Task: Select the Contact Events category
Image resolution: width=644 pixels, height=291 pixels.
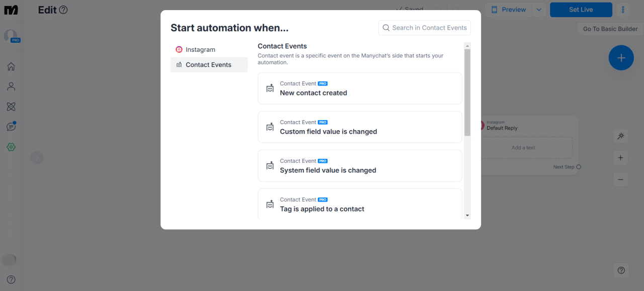Action: click(x=209, y=65)
